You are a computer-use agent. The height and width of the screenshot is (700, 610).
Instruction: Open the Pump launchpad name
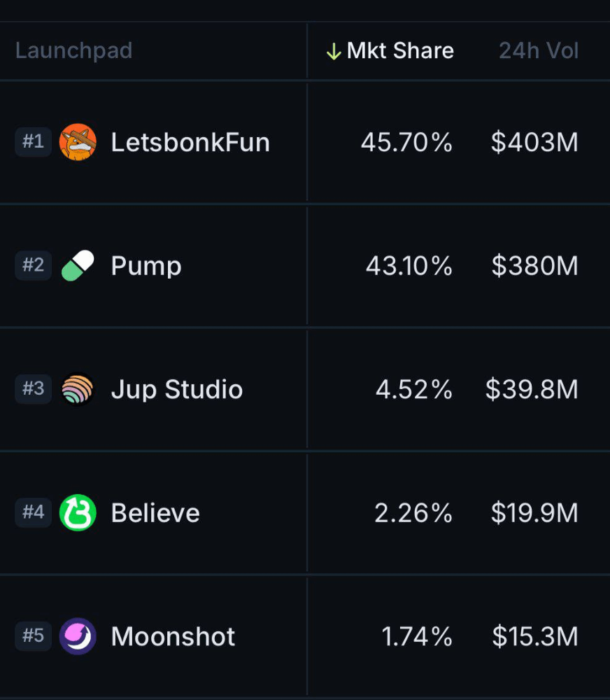[146, 267]
